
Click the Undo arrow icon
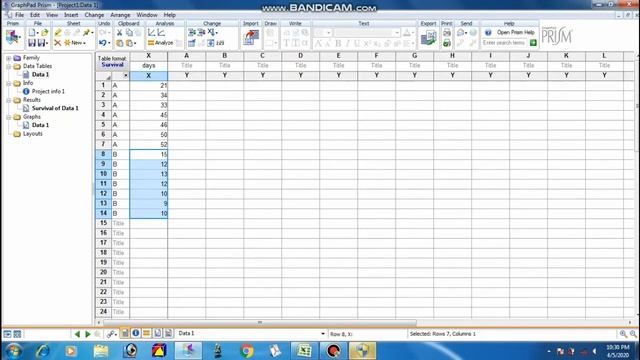tap(102, 42)
